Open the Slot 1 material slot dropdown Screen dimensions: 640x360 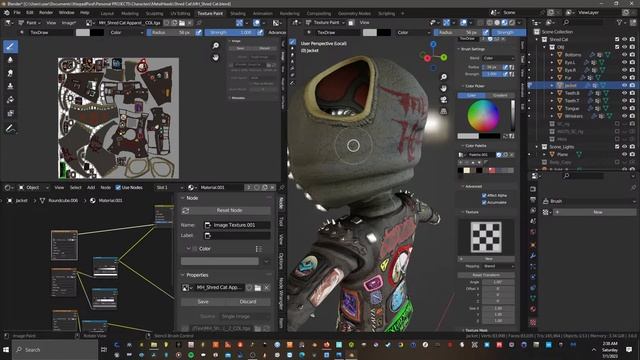pos(169,187)
